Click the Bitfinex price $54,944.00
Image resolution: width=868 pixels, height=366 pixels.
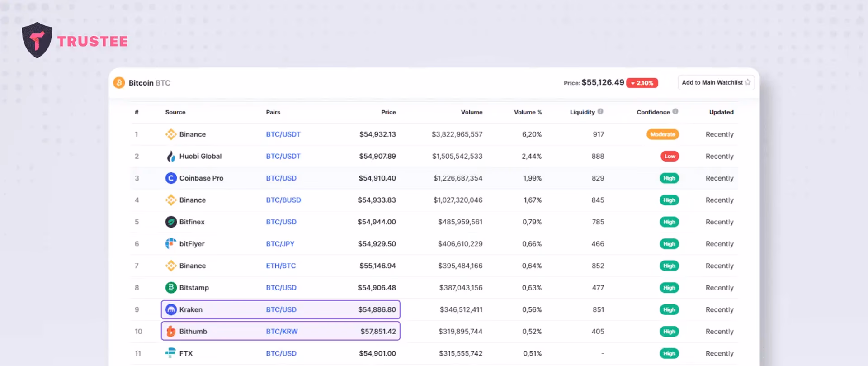pyautogui.click(x=377, y=222)
